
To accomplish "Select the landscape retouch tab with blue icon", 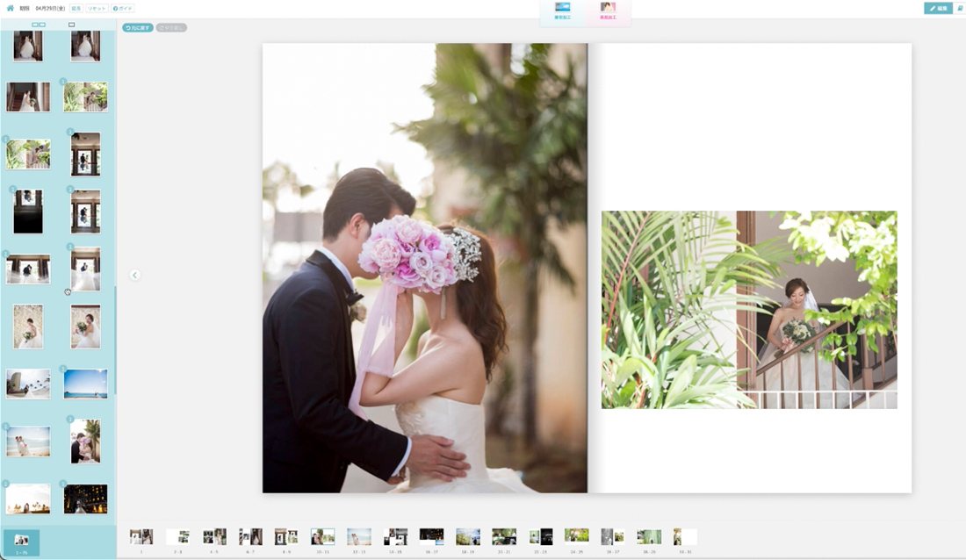I will [562, 11].
